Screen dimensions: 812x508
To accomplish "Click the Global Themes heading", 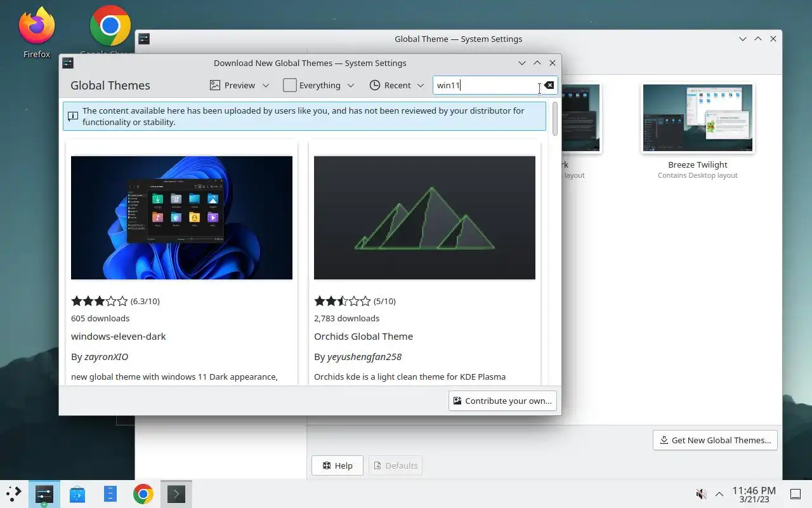I will coord(110,85).
